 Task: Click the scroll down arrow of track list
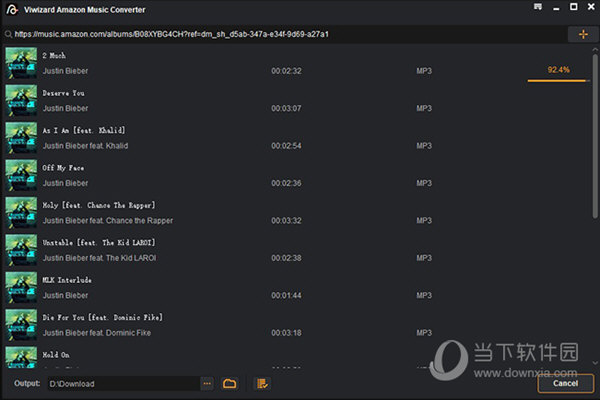tap(595, 362)
